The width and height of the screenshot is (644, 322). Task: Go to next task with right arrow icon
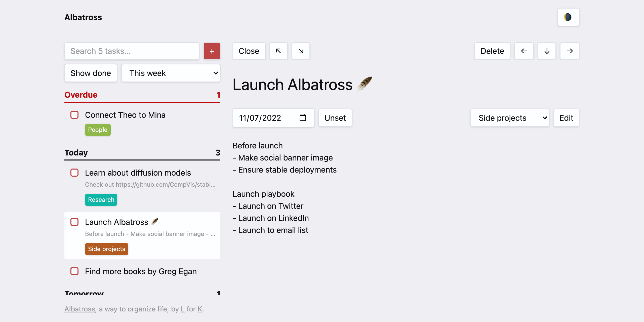click(570, 51)
